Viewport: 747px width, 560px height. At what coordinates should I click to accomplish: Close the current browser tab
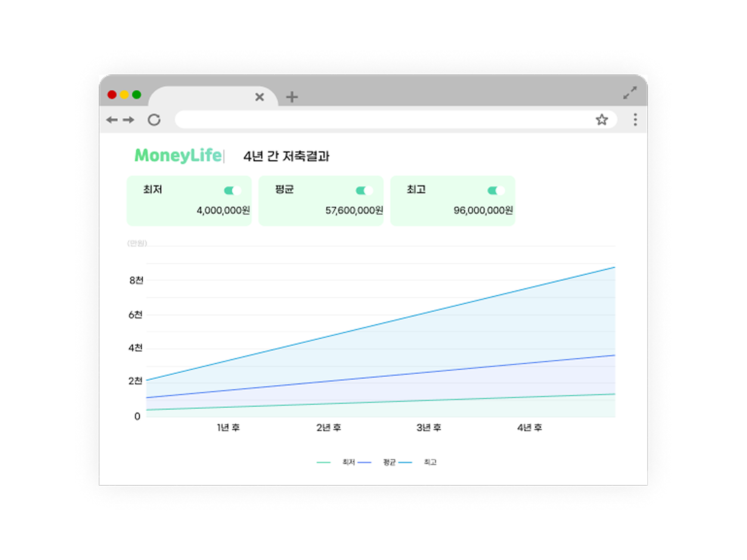[260, 97]
